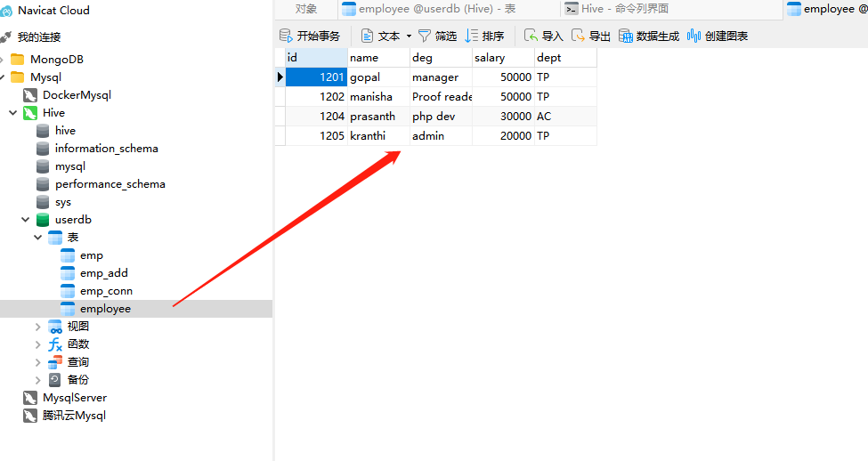Switch to the Objects (对象) tab
This screenshot has width=868, height=461.
click(x=305, y=9)
